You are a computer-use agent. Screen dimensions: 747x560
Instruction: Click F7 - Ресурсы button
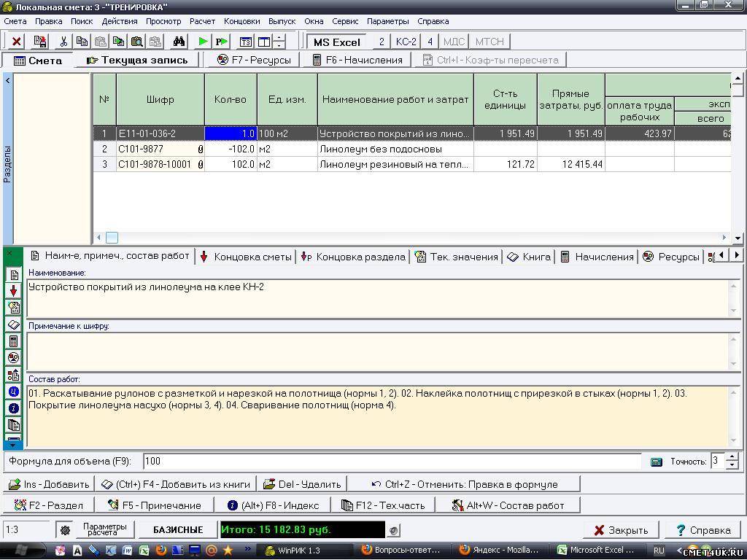(x=253, y=60)
